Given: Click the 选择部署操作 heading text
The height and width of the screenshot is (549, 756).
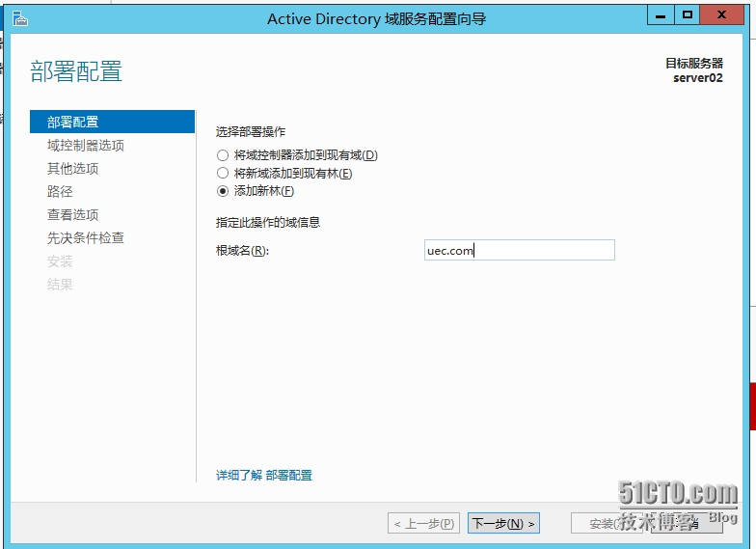Looking at the screenshot, I should (251, 131).
